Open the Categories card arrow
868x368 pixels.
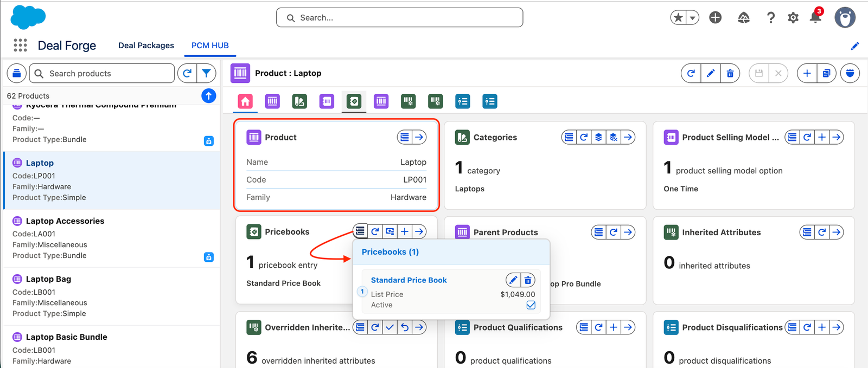(x=628, y=137)
